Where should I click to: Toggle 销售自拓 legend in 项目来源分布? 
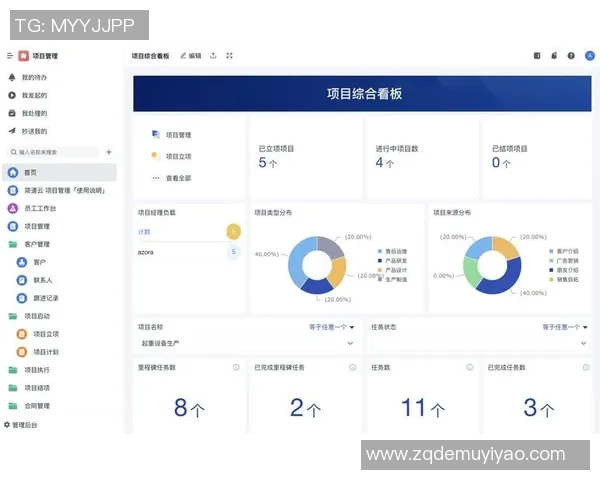[x=564, y=279]
